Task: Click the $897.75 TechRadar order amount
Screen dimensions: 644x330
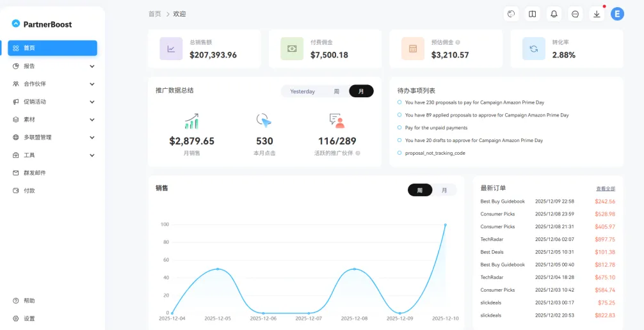Action: [x=605, y=239]
